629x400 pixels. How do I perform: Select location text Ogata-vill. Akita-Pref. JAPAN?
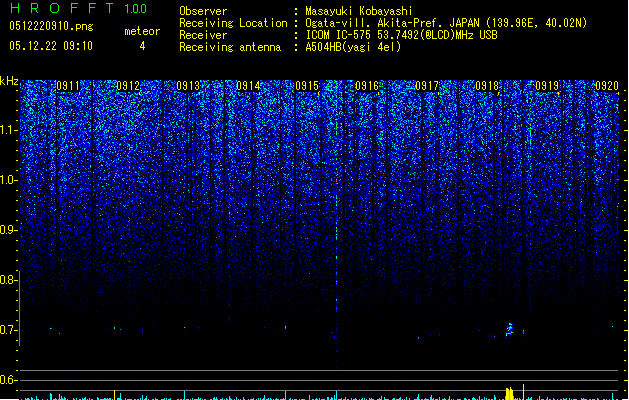pyautogui.click(x=392, y=23)
